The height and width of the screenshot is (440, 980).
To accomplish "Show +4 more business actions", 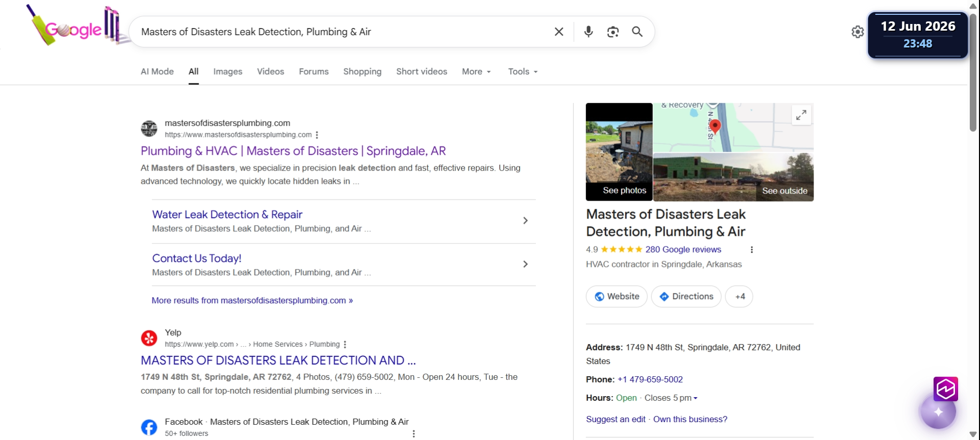I will pyautogui.click(x=739, y=297).
